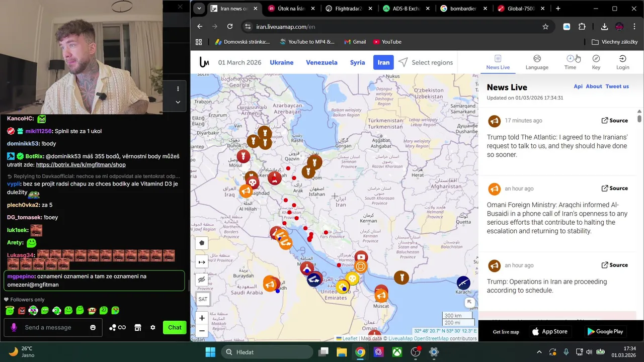Bookmark this page with the star

coord(545,27)
